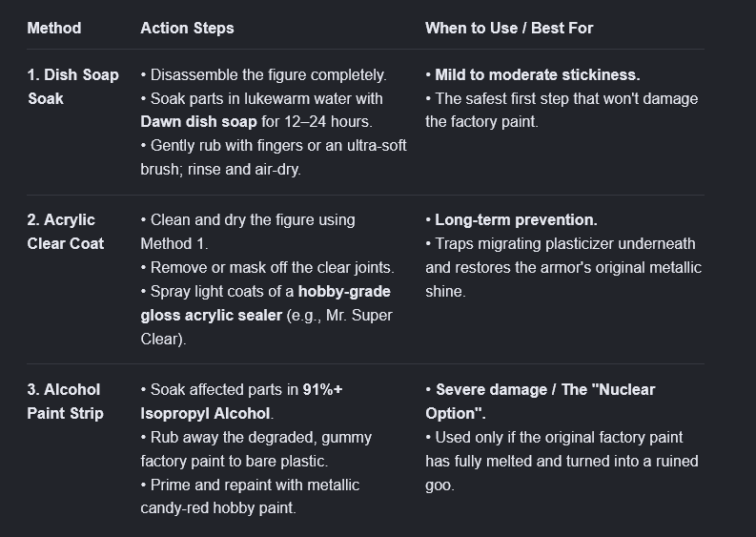Click the When to Use / Best For header
Viewport: 756px width, 537px height.
pyautogui.click(x=509, y=28)
